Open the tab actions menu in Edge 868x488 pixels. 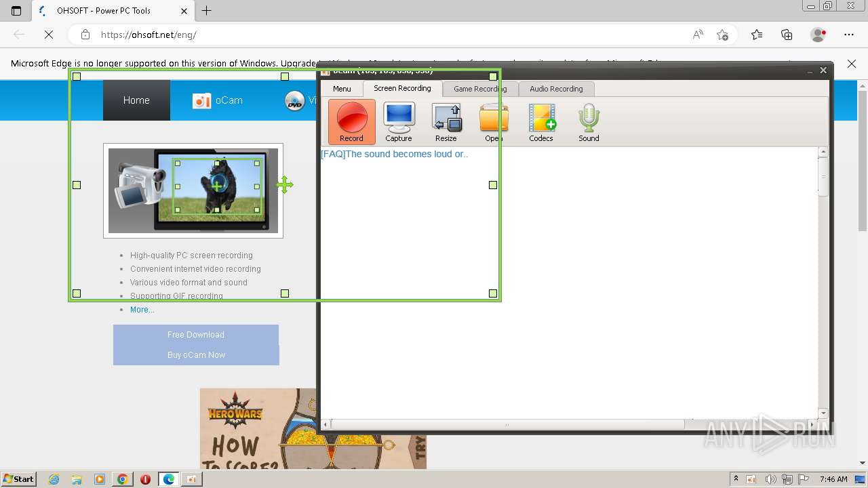(x=16, y=11)
